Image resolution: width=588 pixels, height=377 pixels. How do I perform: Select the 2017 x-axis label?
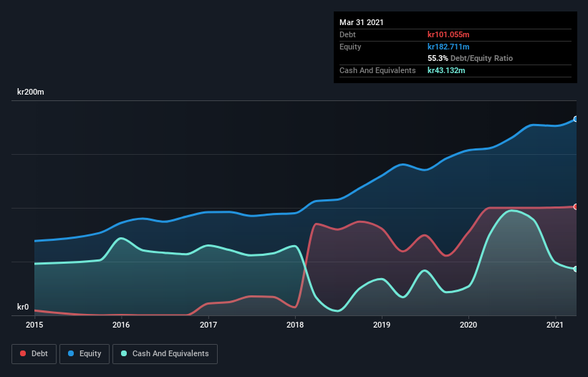point(208,325)
